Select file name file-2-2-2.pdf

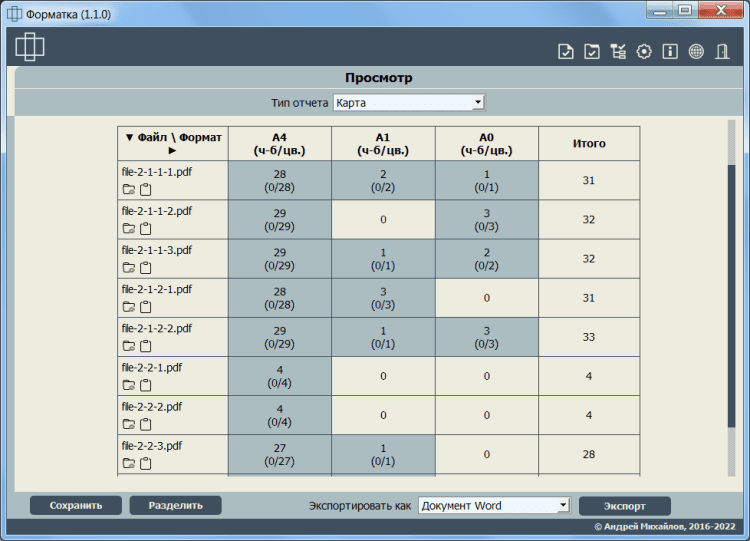[x=152, y=407]
